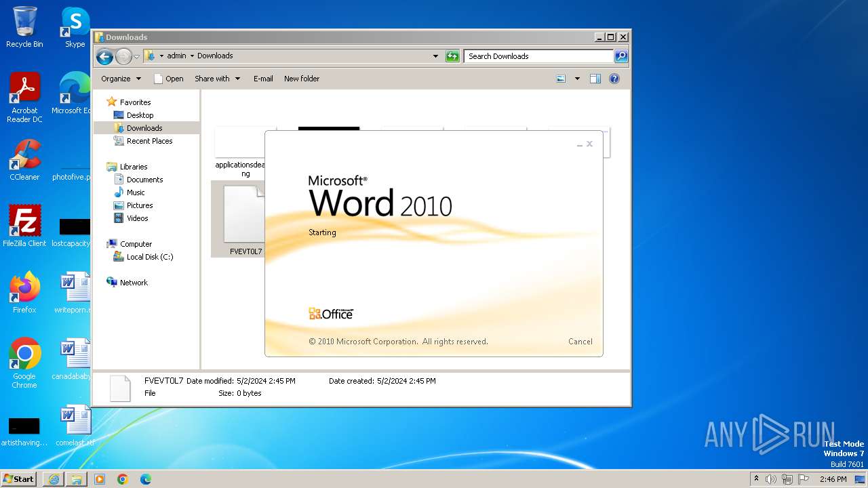
Task: Launch CCleaner from the desktop
Action: [x=24, y=160]
